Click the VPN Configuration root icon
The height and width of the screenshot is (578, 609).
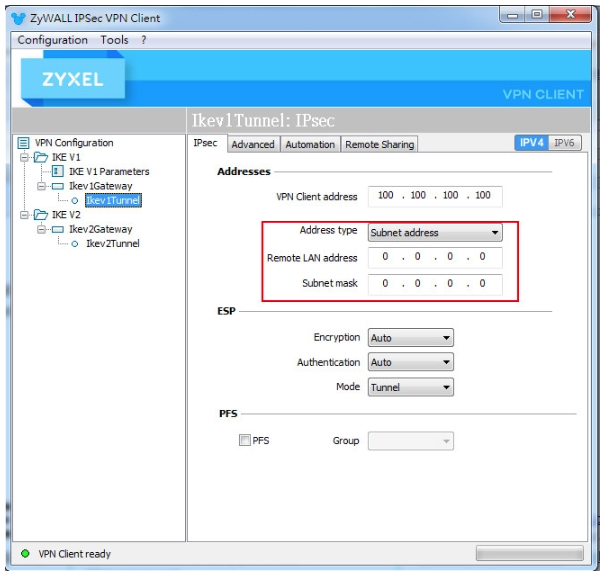(25, 143)
